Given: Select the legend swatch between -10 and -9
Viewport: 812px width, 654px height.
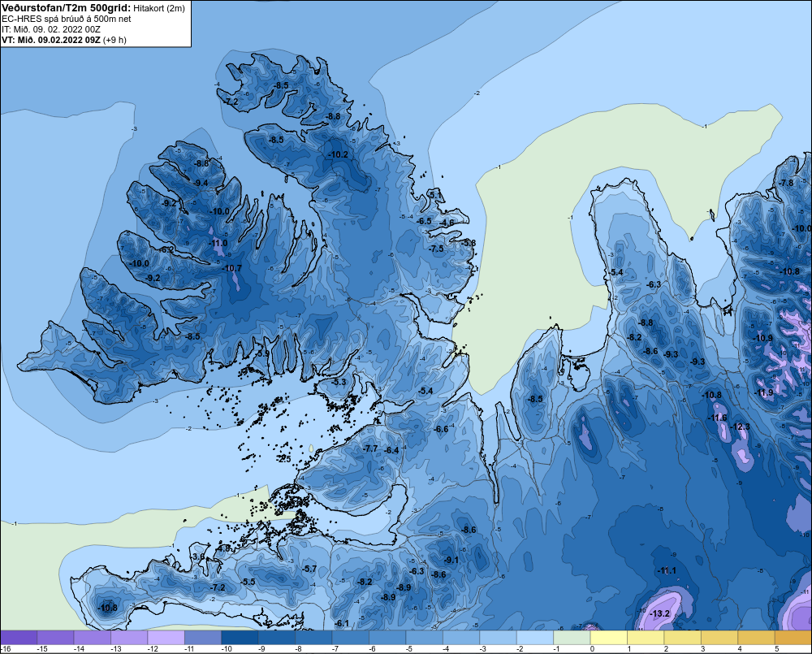Looking at the screenshot, I should (240, 638).
